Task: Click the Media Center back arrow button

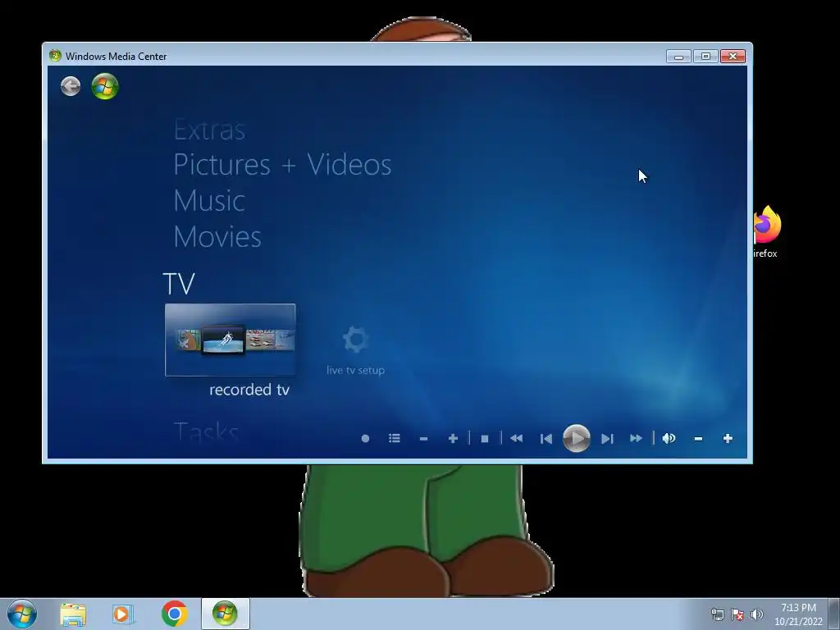Action: pyautogui.click(x=71, y=85)
